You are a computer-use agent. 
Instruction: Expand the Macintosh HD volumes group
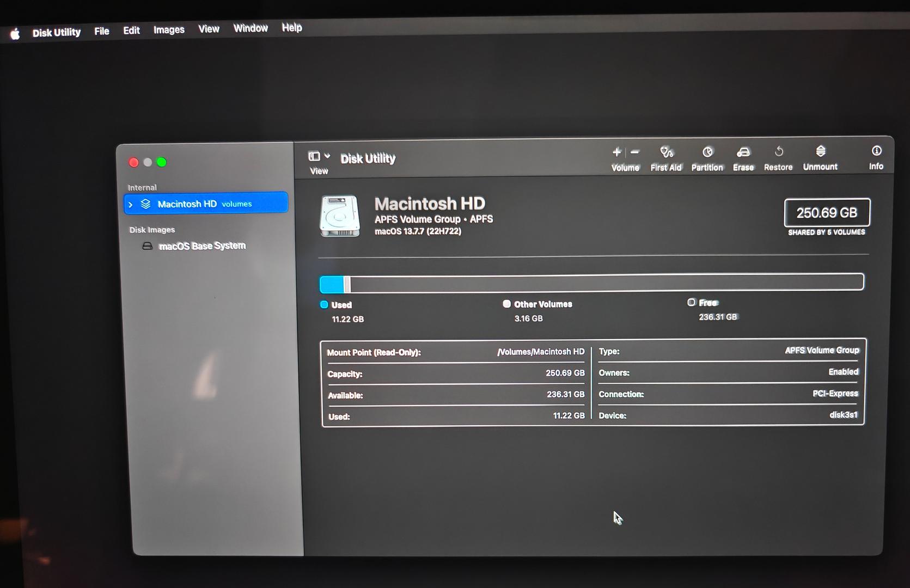[x=131, y=205]
